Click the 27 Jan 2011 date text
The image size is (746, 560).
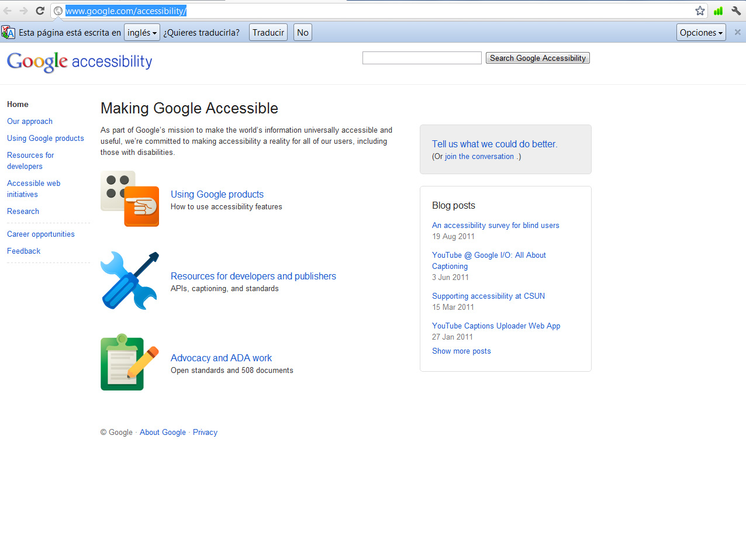click(x=453, y=337)
